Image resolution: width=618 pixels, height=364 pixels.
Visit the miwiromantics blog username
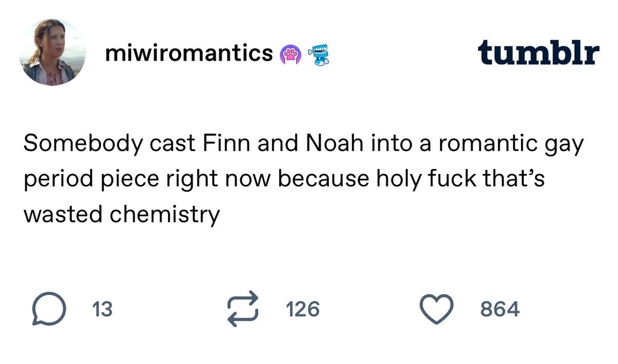coord(189,53)
